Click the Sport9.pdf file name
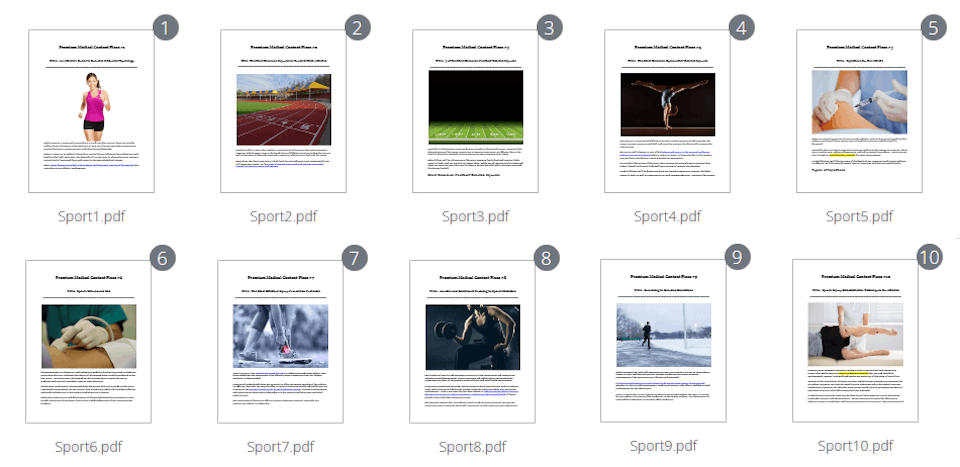The width and height of the screenshot is (960, 467). (663, 445)
